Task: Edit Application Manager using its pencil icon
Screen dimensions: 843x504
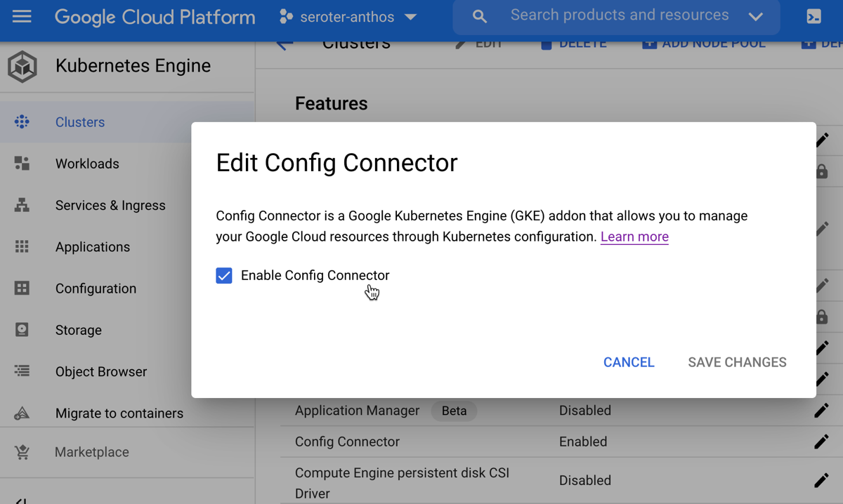Action: coord(821,411)
